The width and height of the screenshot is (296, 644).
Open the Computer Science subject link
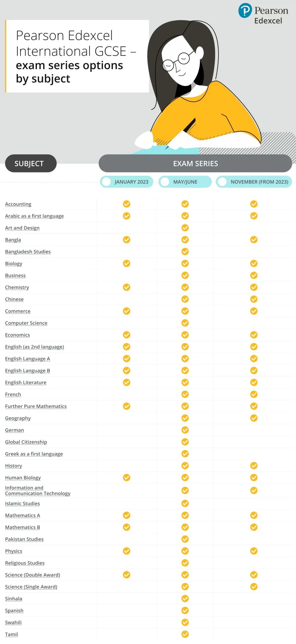click(26, 323)
